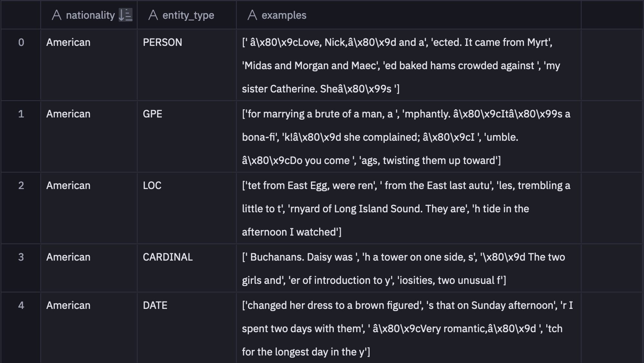644x363 pixels.
Task: Click the string type icon beside examples
Action: point(253,14)
